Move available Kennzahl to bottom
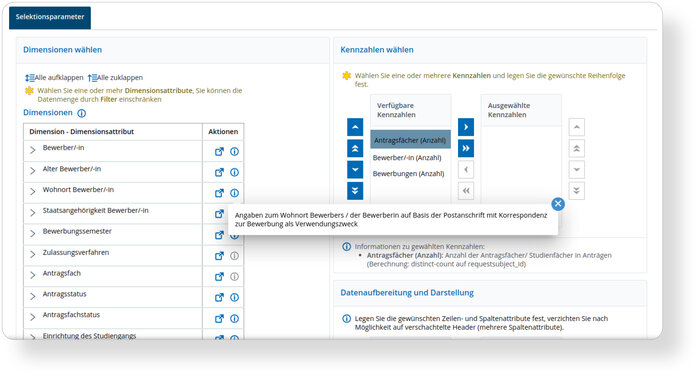Screen dimensions: 700x377 click(x=355, y=191)
